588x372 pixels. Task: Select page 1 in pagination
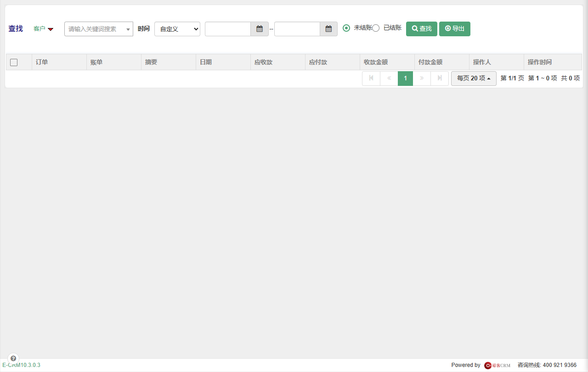pos(405,79)
